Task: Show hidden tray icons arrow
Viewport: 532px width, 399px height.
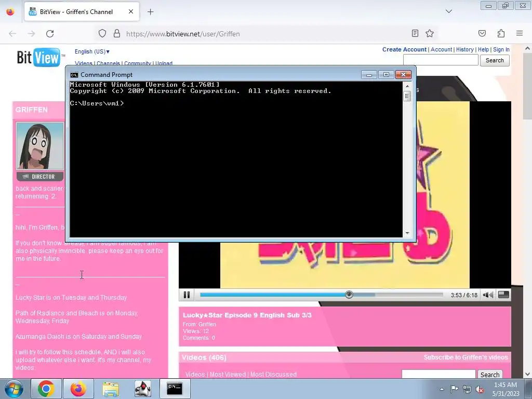Action: (442, 389)
